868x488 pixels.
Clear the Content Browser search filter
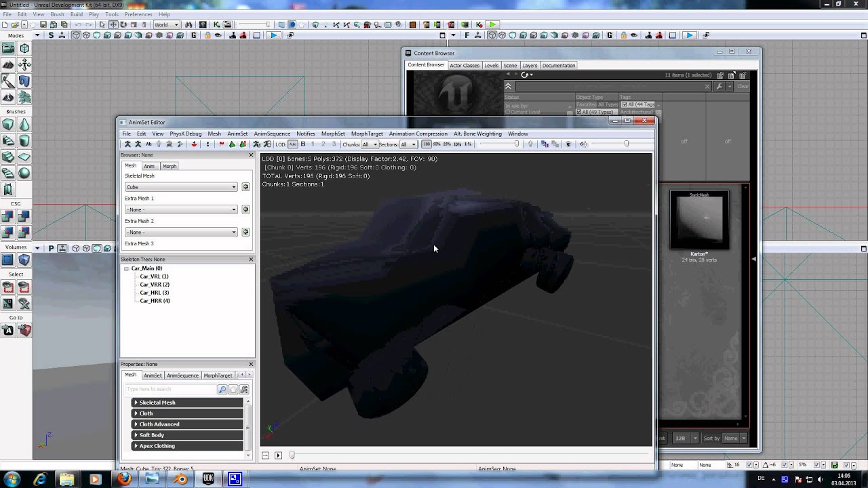click(743, 86)
